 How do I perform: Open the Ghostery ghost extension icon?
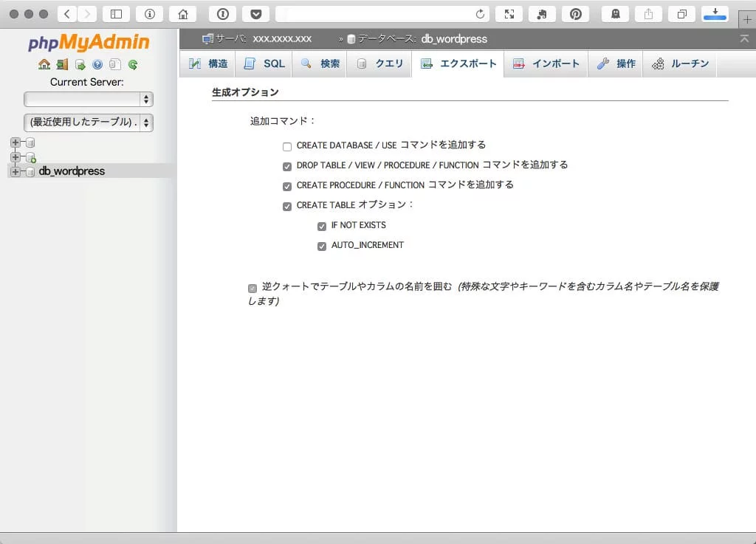[615, 14]
